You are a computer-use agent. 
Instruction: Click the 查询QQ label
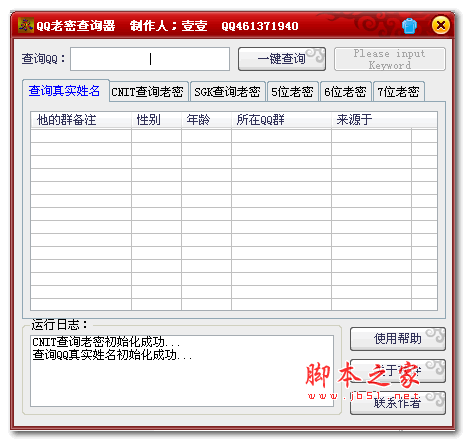pos(43,59)
